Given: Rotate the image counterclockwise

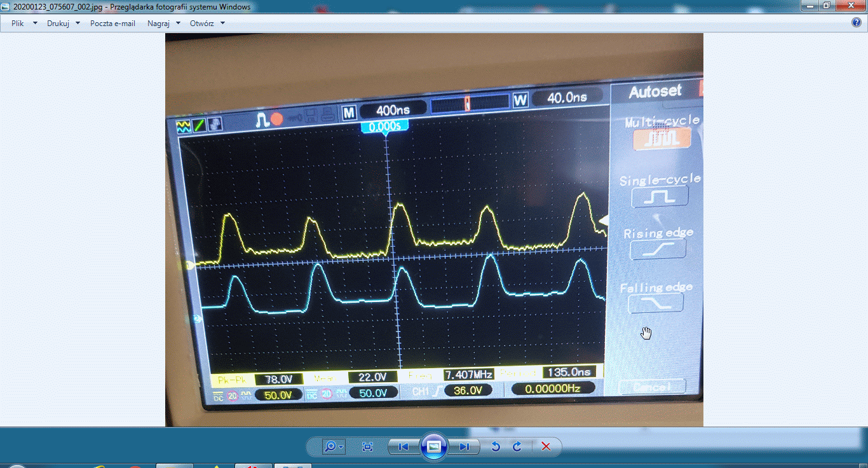Looking at the screenshot, I should point(496,446).
